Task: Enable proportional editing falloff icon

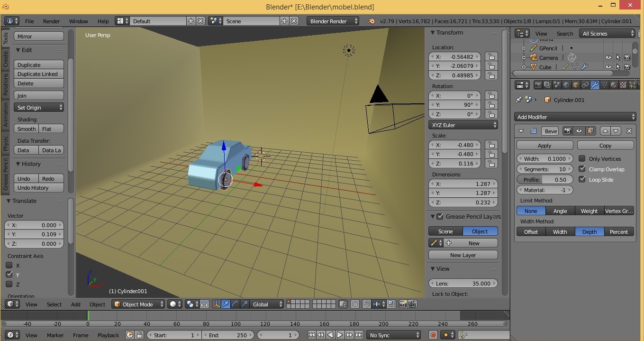Action: click(204, 304)
